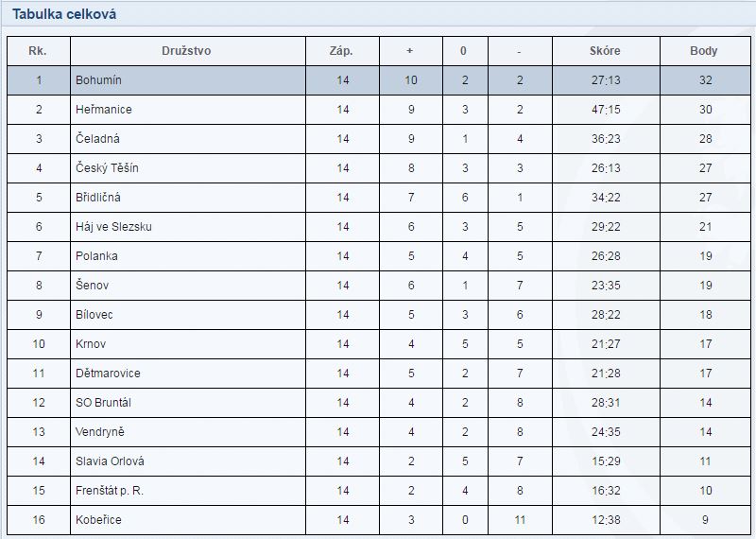Click the Skóre column header
Screen dimensions: 756x539
tap(605, 51)
